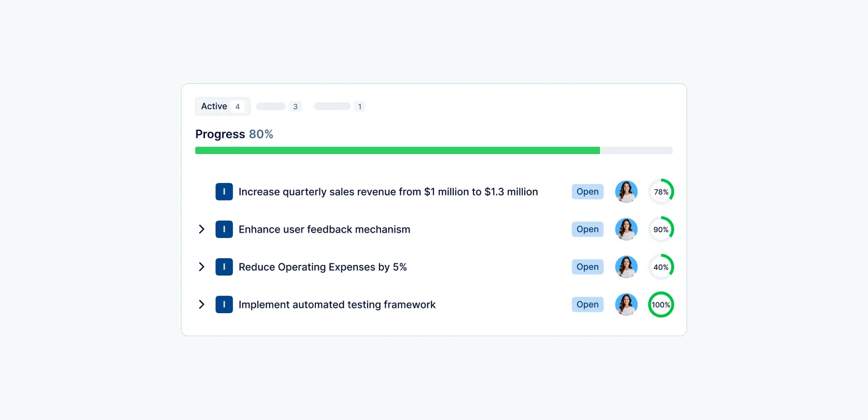Click the 100% completed progress circle

661,304
